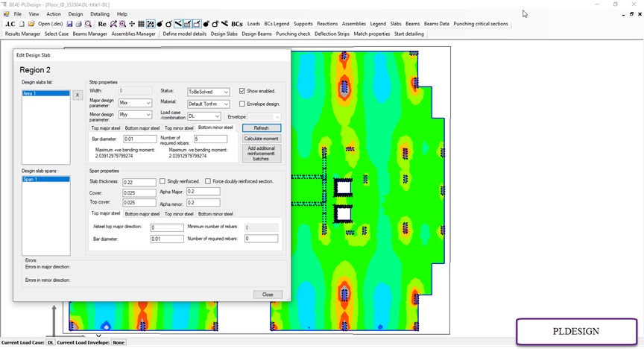Viewport: 644px width, 349px height.
Task: Click the pan arrows icon
Action: (x=132, y=24)
